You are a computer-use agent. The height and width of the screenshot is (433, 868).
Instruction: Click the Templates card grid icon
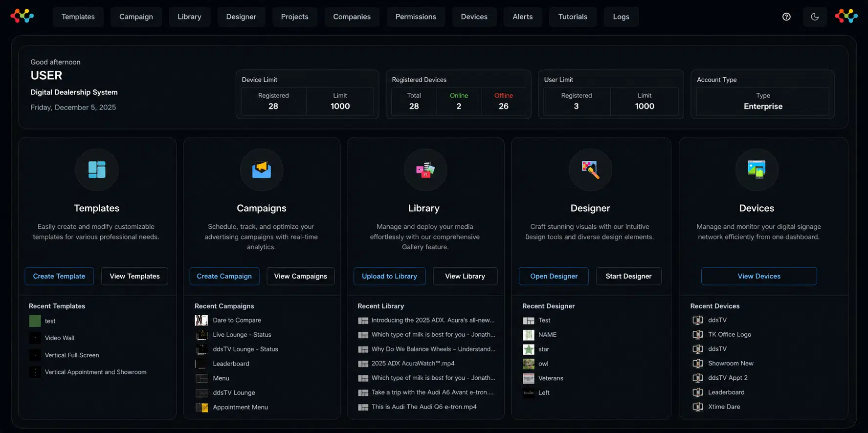(x=97, y=170)
